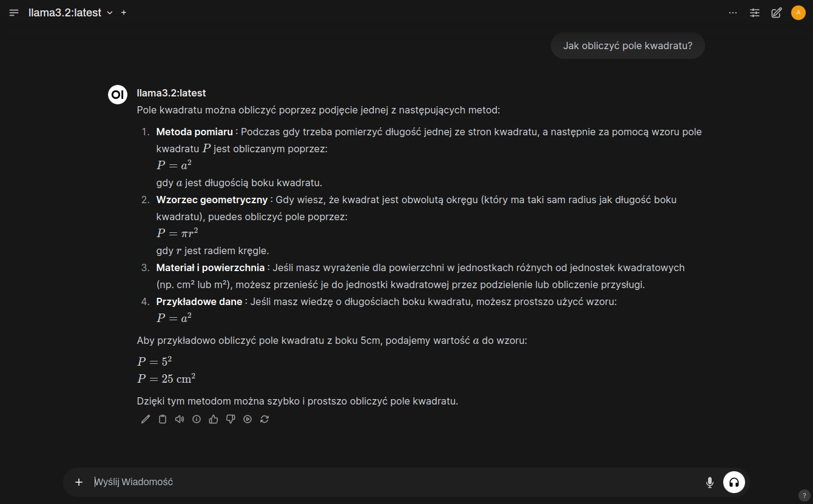Toggle the sidebar menu icon
813x504 pixels.
pos(14,13)
